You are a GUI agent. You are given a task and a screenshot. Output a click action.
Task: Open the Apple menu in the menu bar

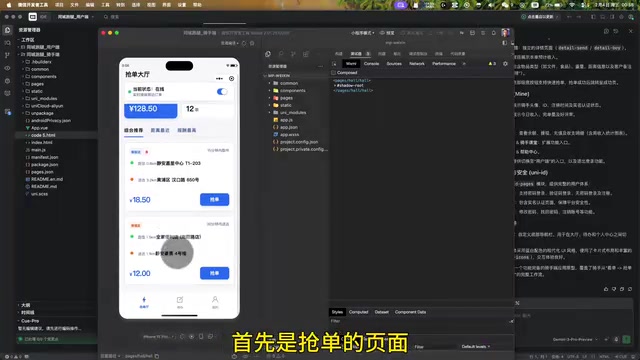[x=9, y=5]
